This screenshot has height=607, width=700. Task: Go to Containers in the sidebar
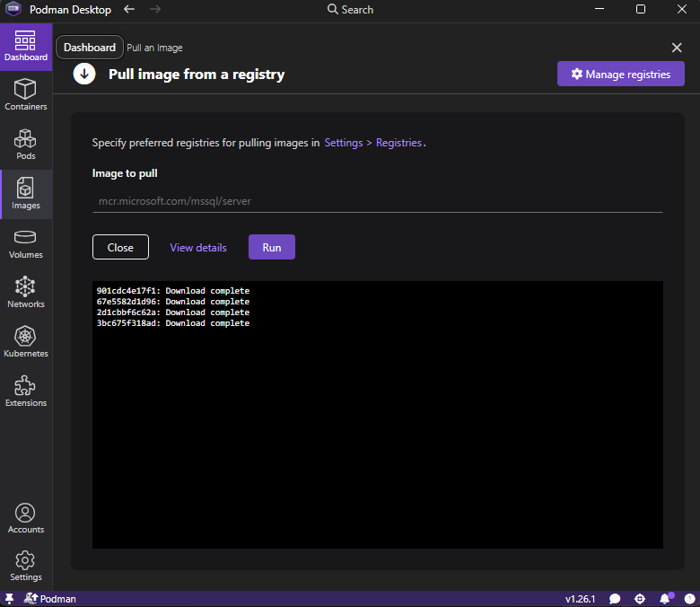(26, 95)
